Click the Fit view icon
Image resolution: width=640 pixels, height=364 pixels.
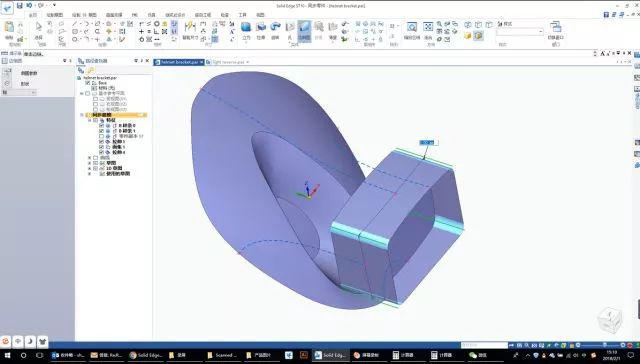click(x=428, y=30)
